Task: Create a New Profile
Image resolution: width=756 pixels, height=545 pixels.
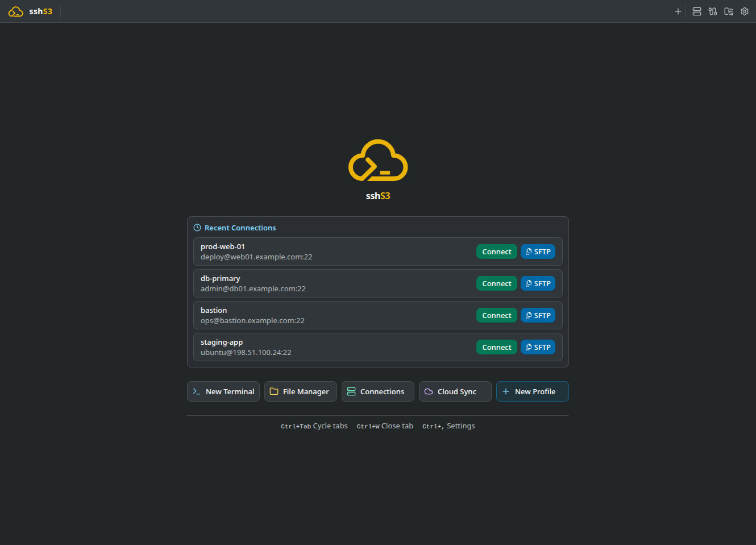Action: pyautogui.click(x=533, y=391)
